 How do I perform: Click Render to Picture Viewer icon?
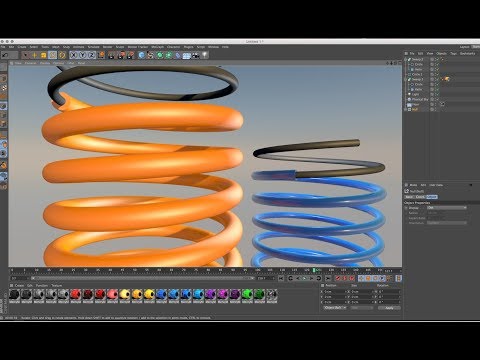(x=121, y=55)
